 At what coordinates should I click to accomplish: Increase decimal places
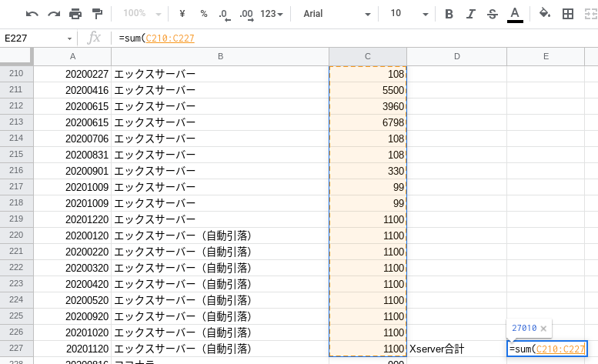(x=246, y=15)
